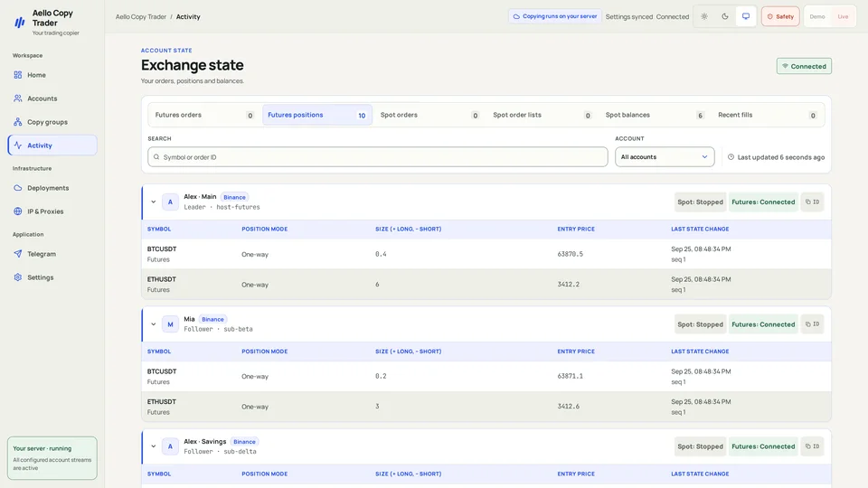The width and height of the screenshot is (868, 488).
Task: Click Binance tag on Alex · Savings
Action: pos(244,442)
